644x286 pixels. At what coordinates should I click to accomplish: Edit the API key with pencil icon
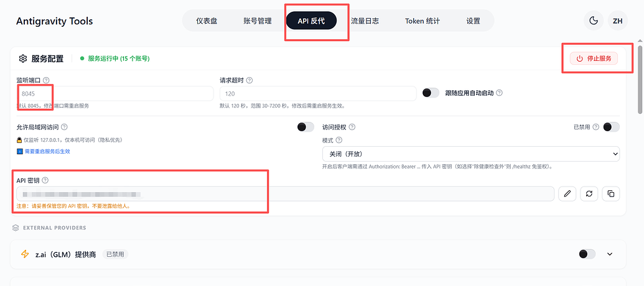point(567,194)
